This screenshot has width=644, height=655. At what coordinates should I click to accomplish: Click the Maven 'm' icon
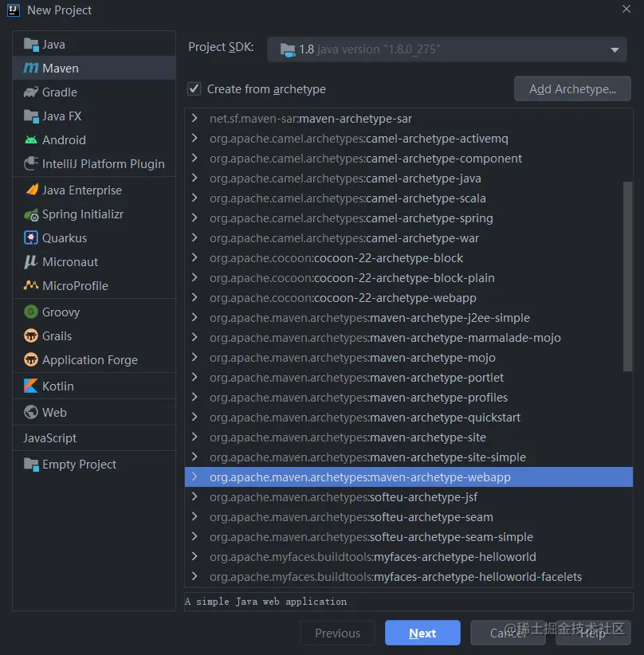point(31,68)
